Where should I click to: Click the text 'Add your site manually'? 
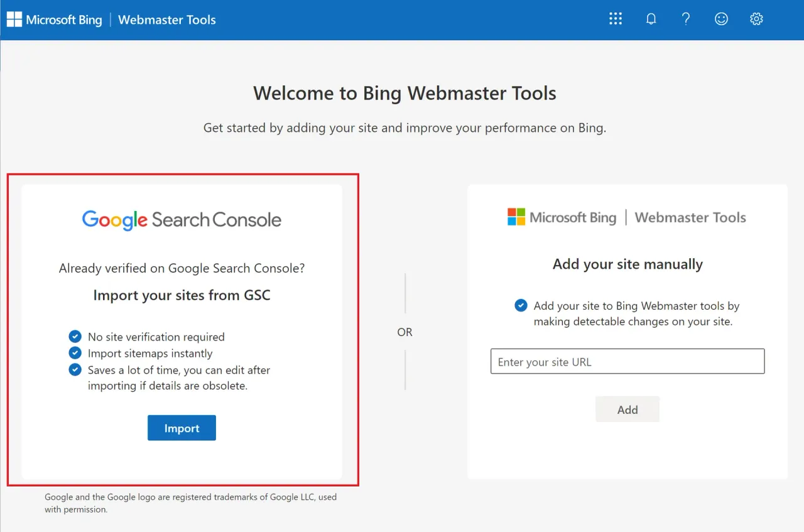[x=627, y=264]
